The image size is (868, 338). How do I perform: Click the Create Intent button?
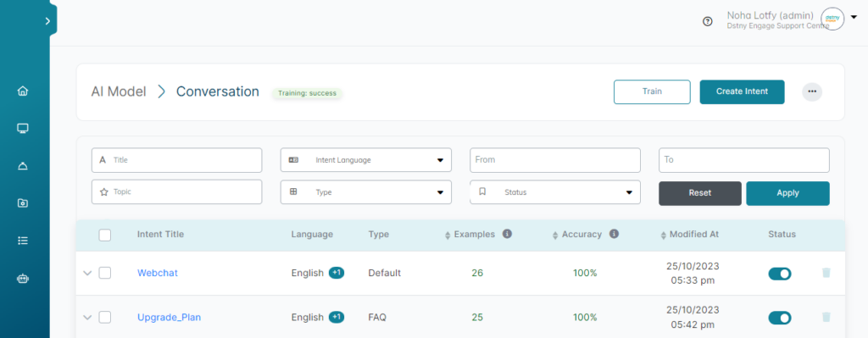[x=742, y=91]
